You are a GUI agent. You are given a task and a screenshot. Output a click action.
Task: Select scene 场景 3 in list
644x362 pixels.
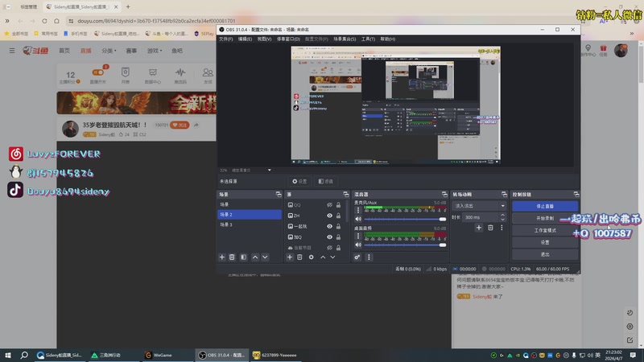point(250,224)
